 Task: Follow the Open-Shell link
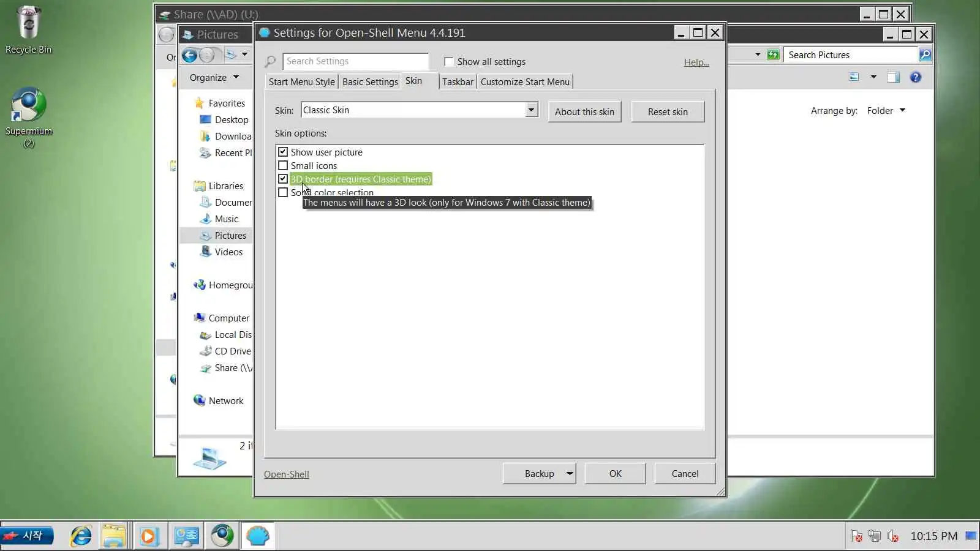[x=287, y=474]
